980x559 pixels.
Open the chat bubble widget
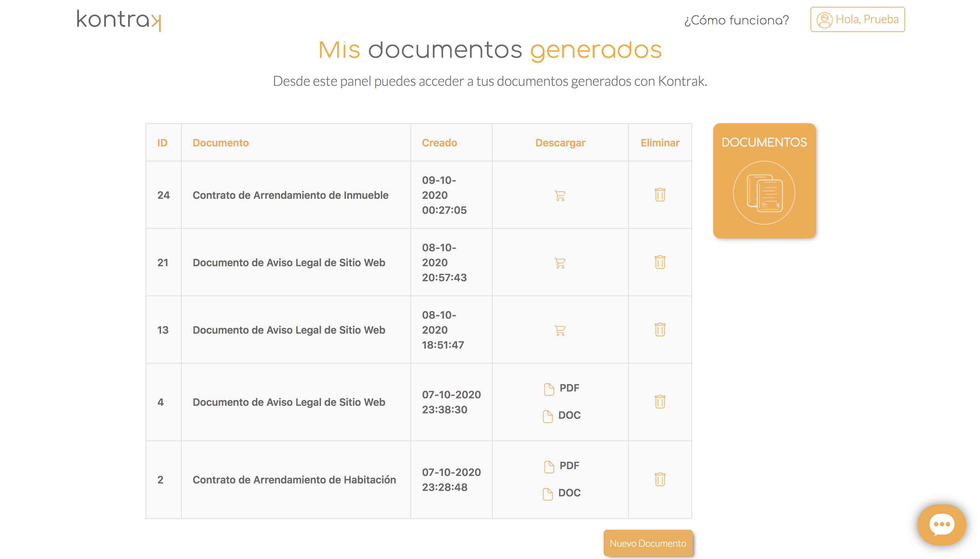(941, 525)
